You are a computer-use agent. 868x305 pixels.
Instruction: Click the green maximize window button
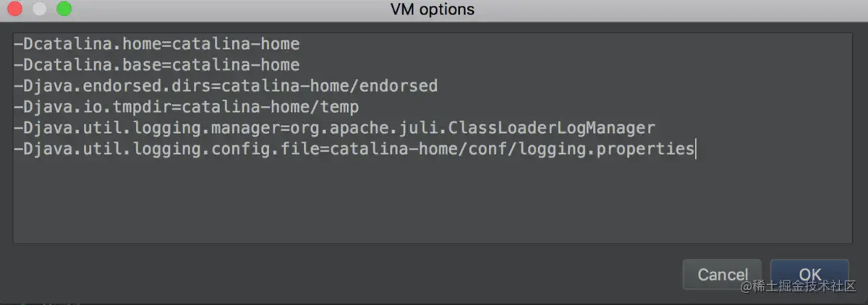pos(64,9)
